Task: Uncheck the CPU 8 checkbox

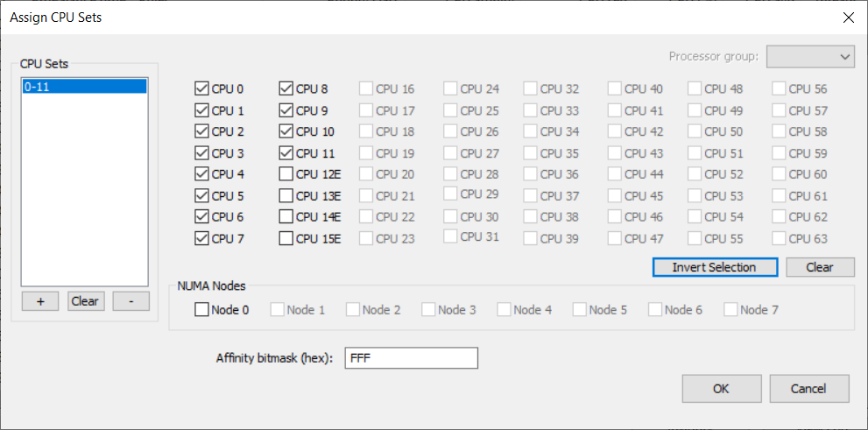Action: click(x=286, y=88)
